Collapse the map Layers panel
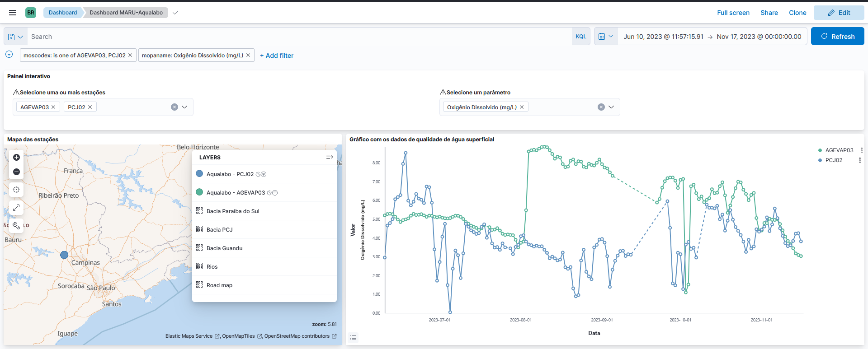The width and height of the screenshot is (868, 349). click(x=329, y=157)
